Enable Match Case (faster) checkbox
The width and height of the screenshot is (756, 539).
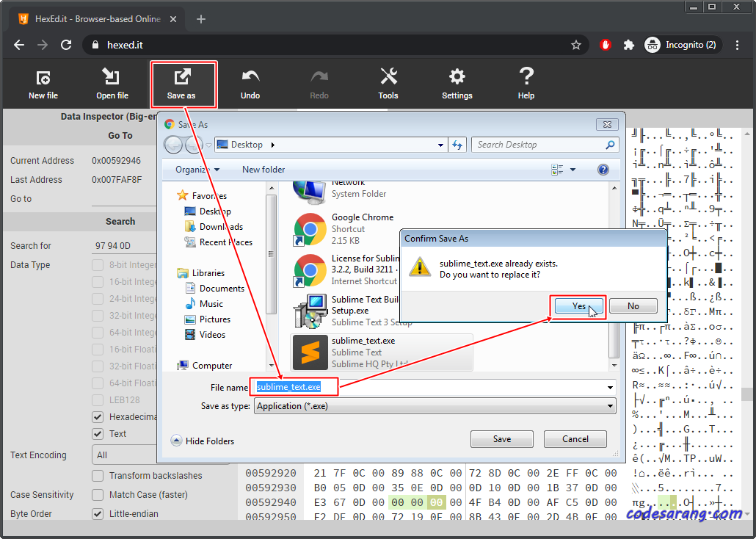(x=98, y=495)
